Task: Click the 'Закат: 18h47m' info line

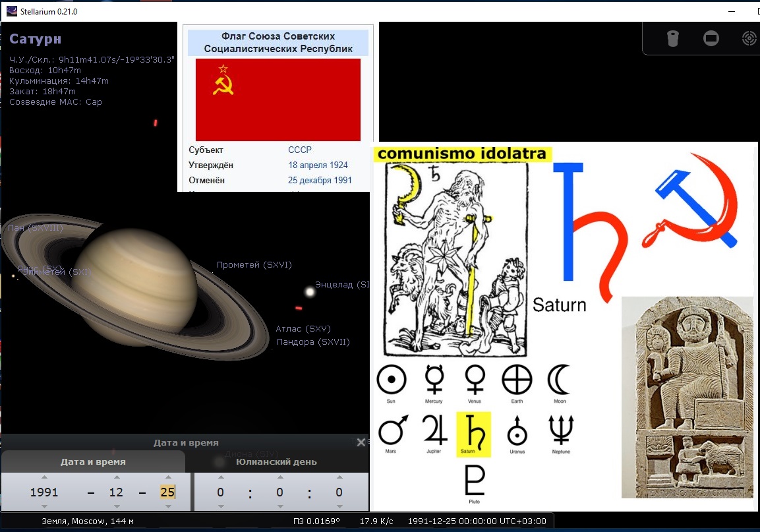Action: point(43,92)
